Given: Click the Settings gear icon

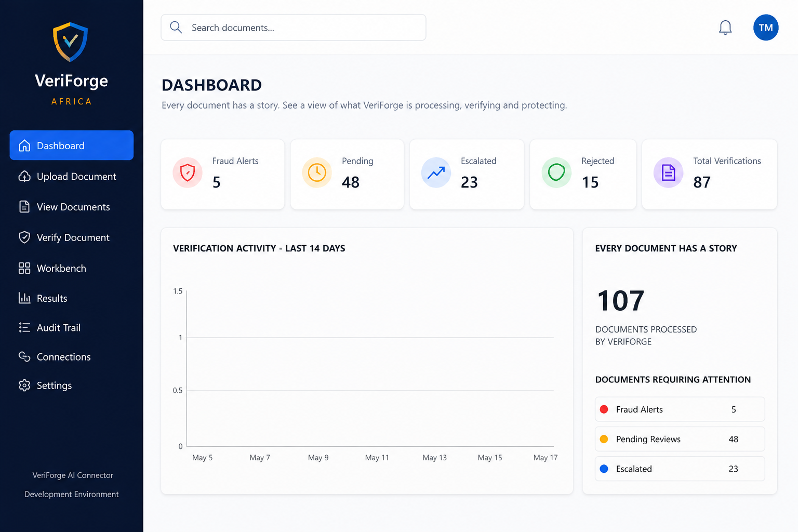Looking at the screenshot, I should (x=24, y=385).
